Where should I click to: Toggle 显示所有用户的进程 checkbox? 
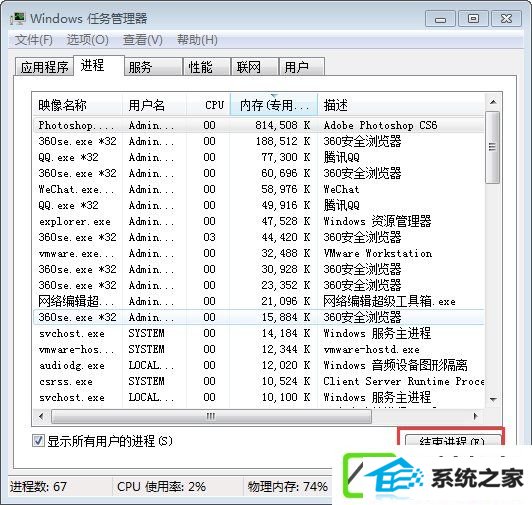coord(38,441)
